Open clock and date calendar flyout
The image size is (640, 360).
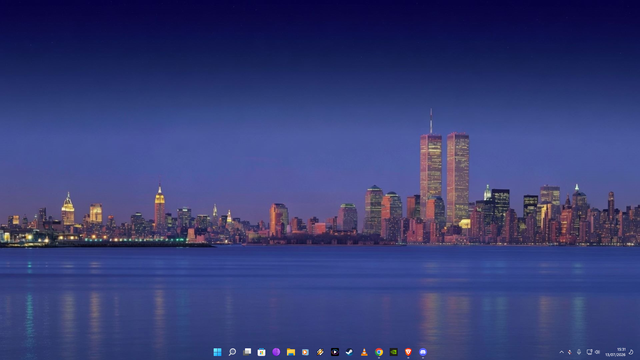coord(616,352)
